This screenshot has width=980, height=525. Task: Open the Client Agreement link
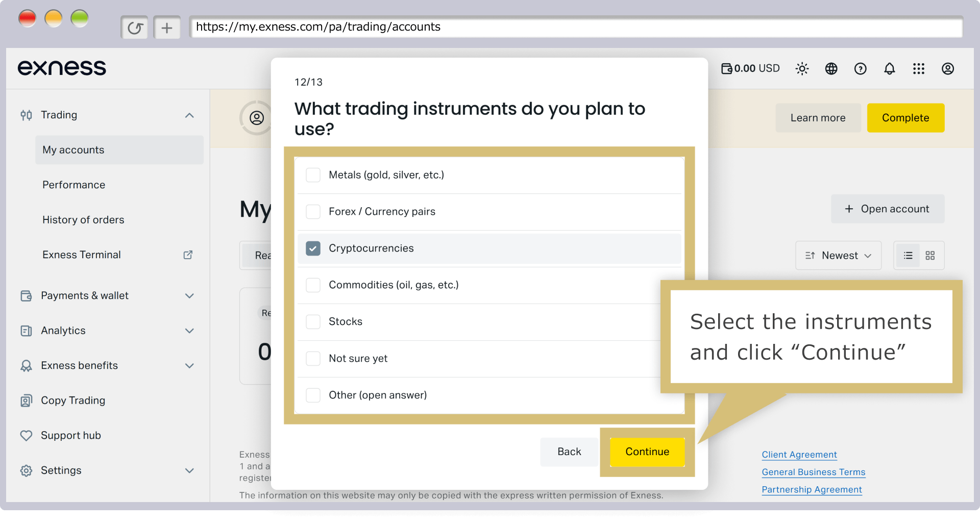pyautogui.click(x=799, y=455)
